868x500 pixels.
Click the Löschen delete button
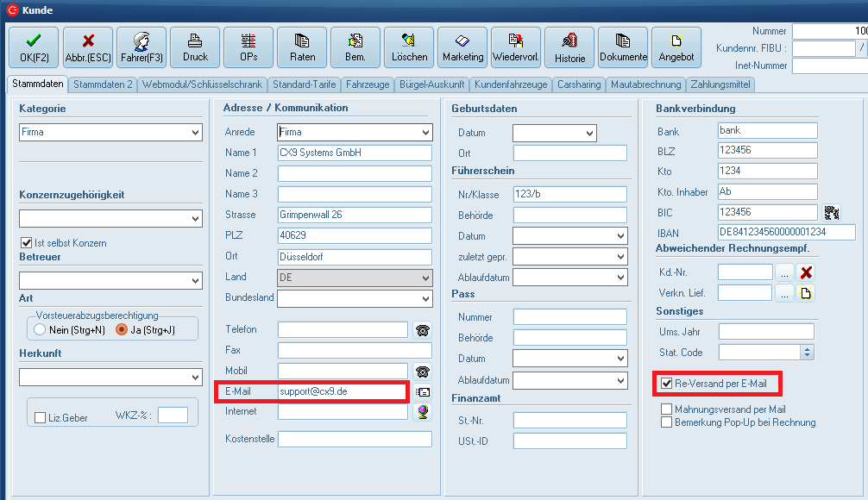pyautogui.click(x=409, y=47)
